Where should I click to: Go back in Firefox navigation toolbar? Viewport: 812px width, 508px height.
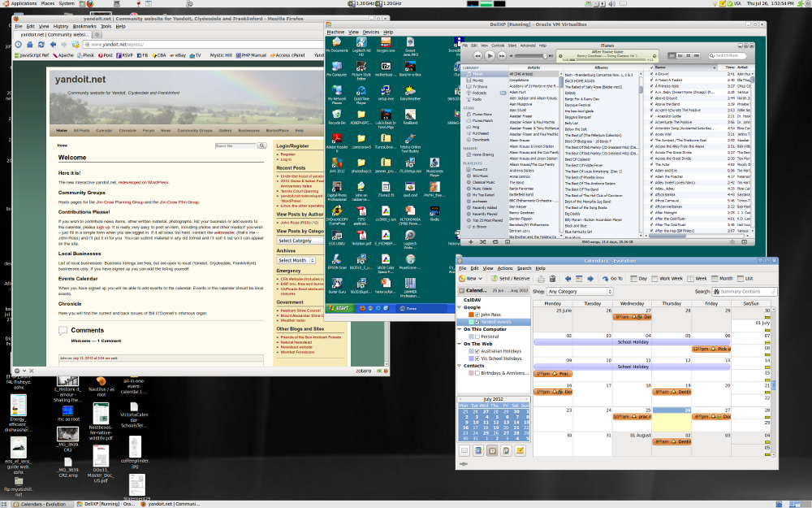coord(53,45)
